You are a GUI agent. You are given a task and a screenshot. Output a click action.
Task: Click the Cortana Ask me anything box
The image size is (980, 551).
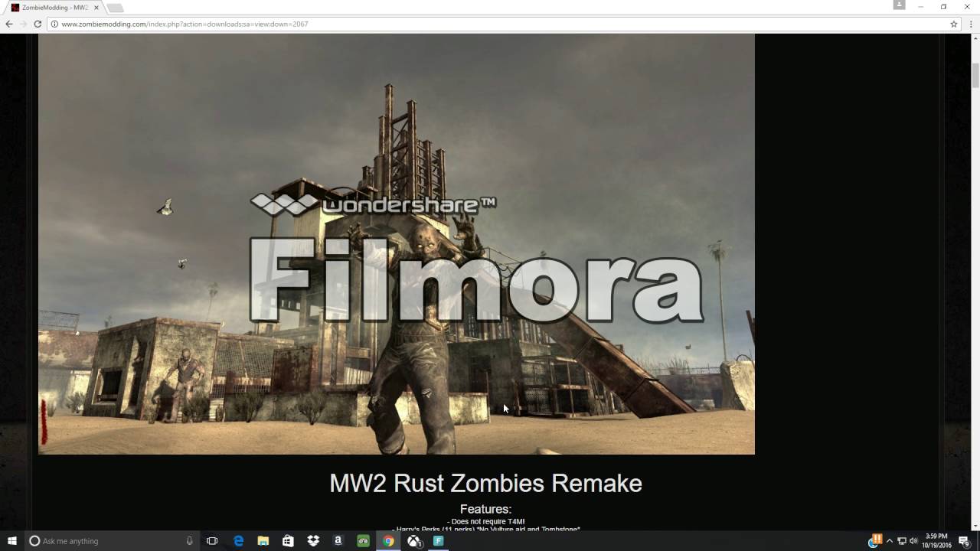coord(112,541)
